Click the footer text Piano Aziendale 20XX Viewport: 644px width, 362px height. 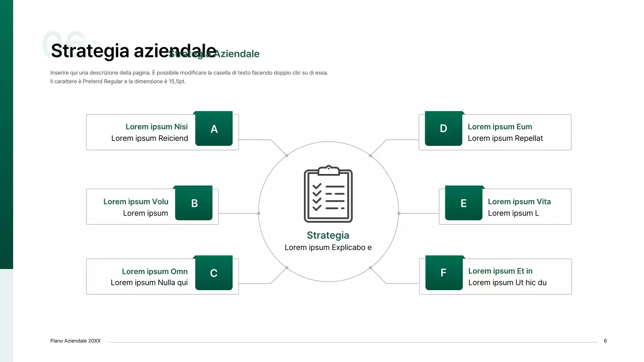point(75,340)
